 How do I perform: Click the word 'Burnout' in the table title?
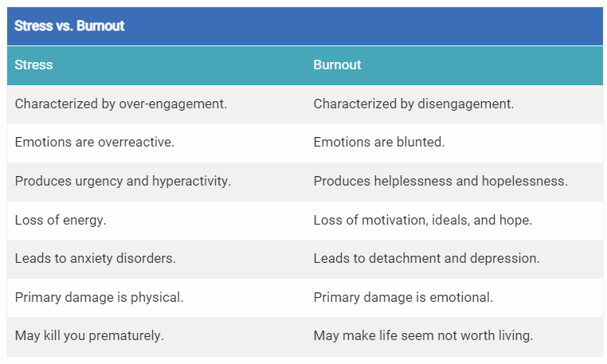point(101,26)
